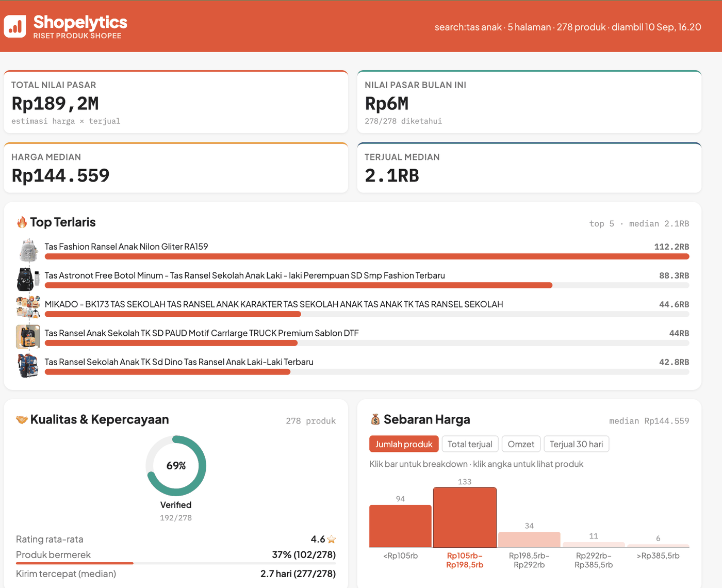Click the Kirim tercepat value 2.7 hari (277/278)
Screen dimensions: 722x588
click(x=298, y=574)
